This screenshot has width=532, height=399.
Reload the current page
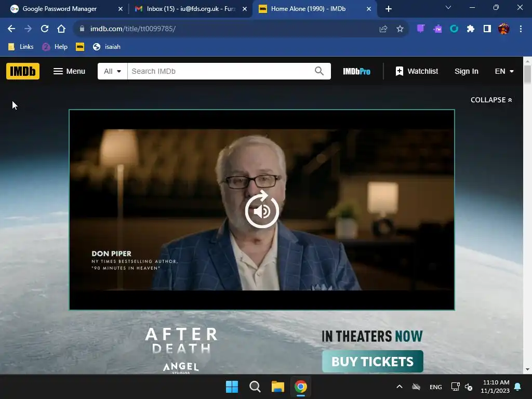45,29
